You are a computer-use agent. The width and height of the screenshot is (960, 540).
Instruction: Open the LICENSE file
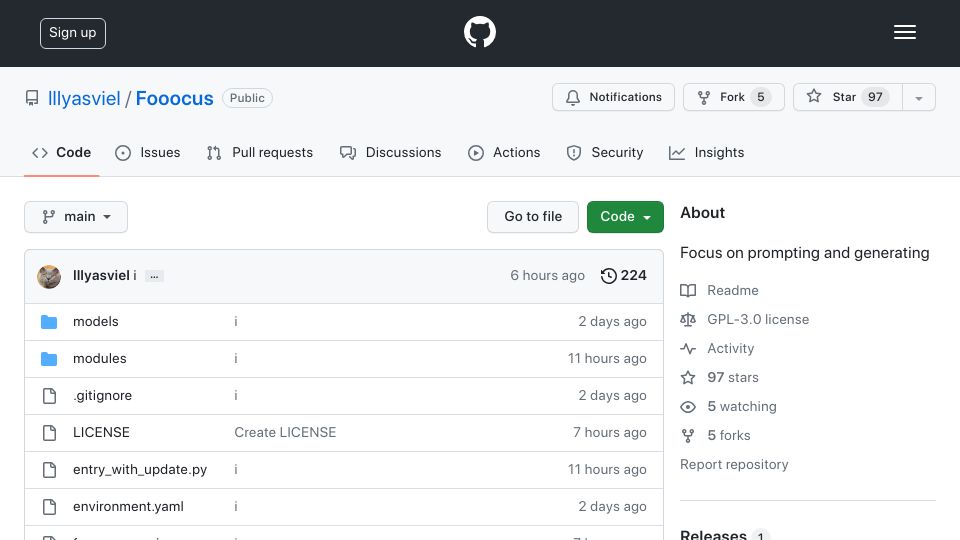tap(101, 432)
